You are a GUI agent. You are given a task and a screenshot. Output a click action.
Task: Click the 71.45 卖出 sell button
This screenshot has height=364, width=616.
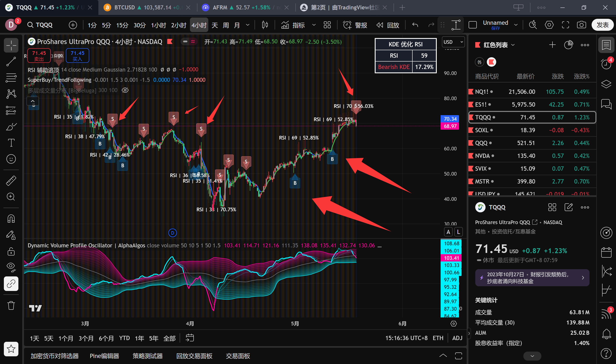point(39,56)
